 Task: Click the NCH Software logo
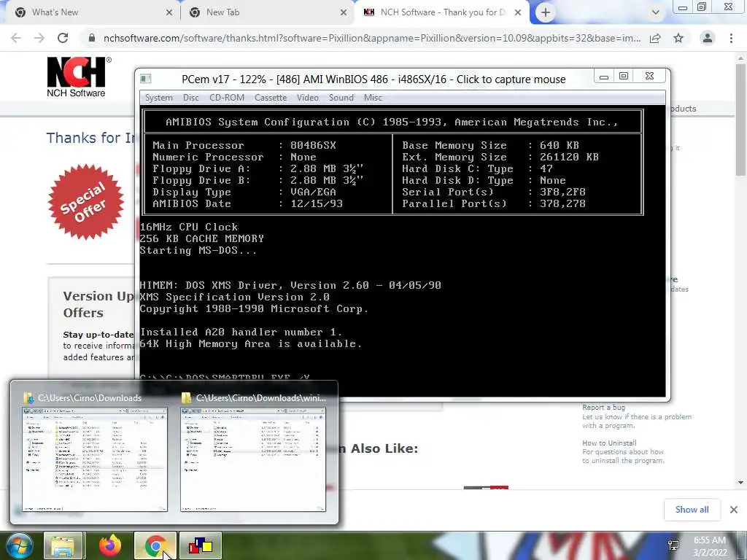click(x=79, y=77)
